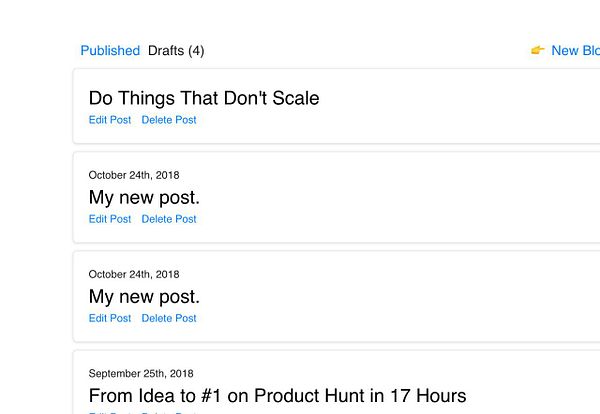Image resolution: width=600 pixels, height=414 pixels.
Task: Select the Drafts (4) tab
Action: tap(176, 51)
